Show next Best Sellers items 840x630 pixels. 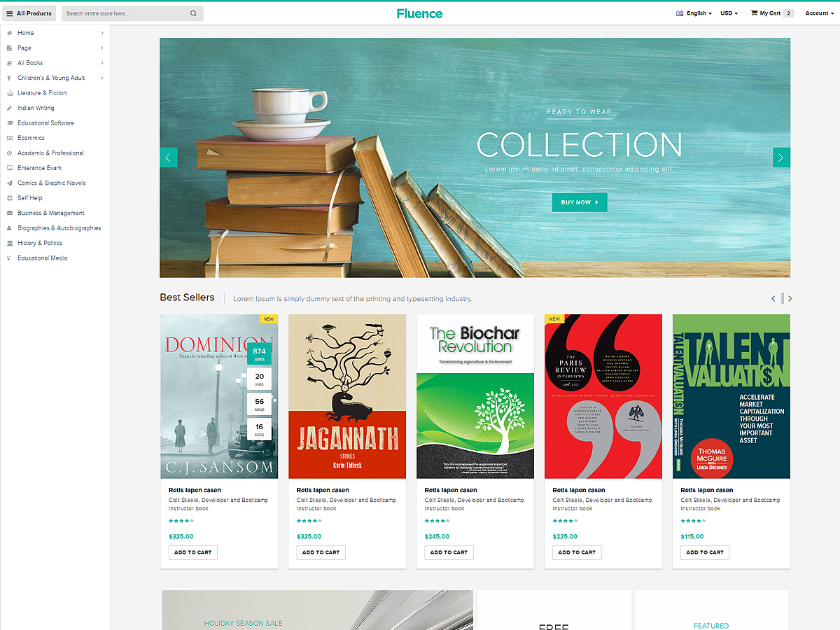(790, 299)
